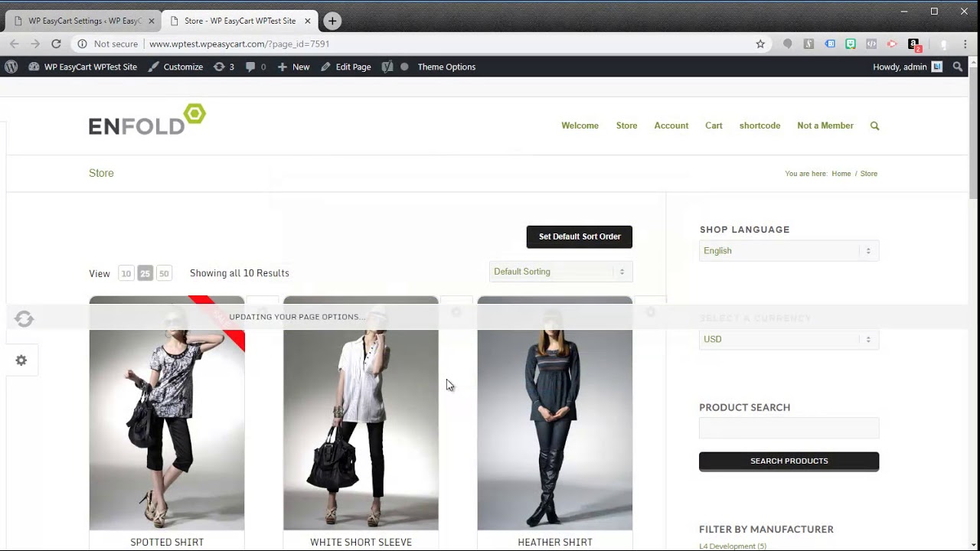Click the Spotted Shirt title

[x=167, y=542]
